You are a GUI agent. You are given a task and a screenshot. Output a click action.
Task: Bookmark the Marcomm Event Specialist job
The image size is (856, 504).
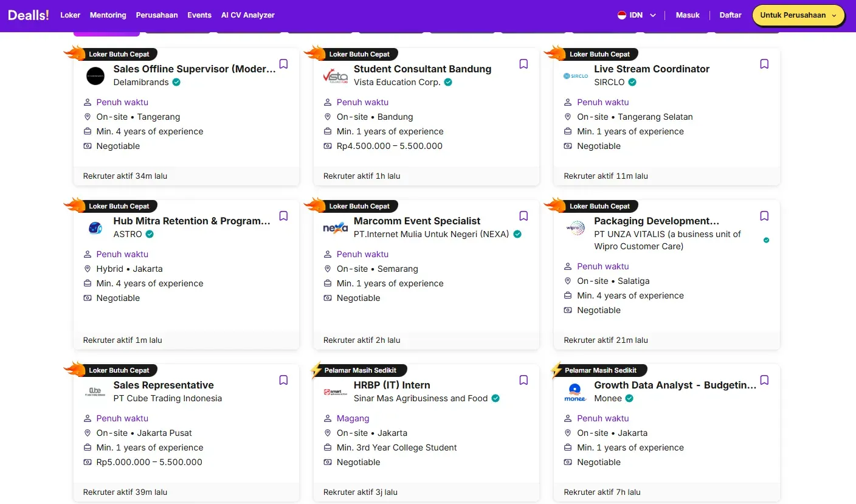pos(523,216)
